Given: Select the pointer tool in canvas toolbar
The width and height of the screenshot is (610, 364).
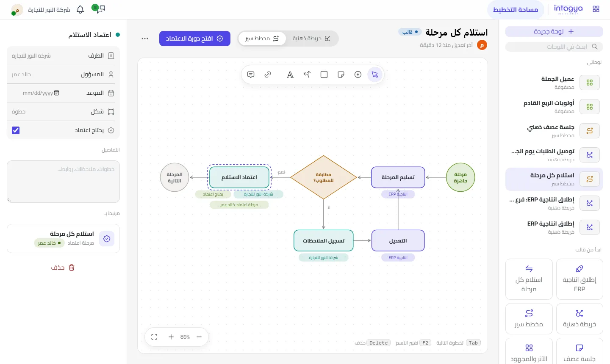Looking at the screenshot, I should [375, 74].
